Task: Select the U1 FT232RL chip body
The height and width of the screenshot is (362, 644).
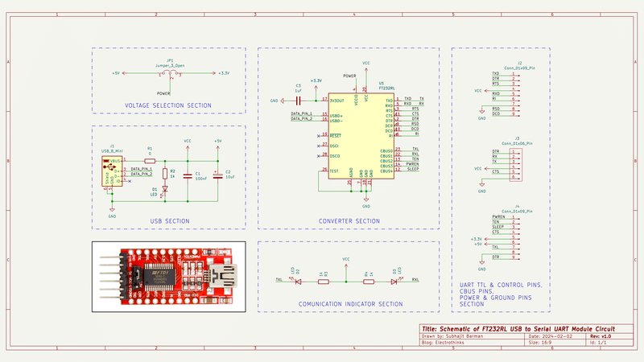Action: coord(361,135)
